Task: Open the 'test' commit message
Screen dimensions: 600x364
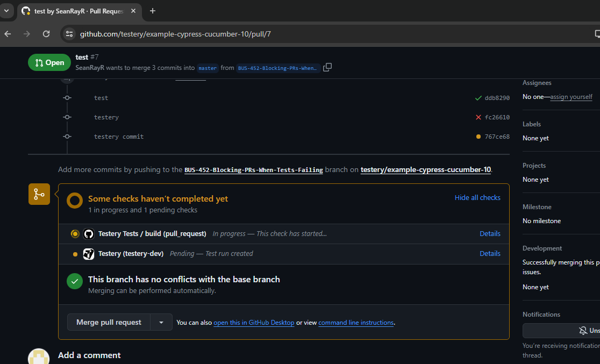Action: pos(101,98)
